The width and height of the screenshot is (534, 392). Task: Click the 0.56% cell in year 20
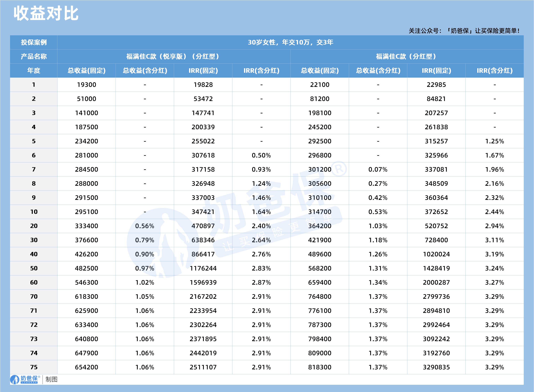pyautogui.click(x=145, y=226)
